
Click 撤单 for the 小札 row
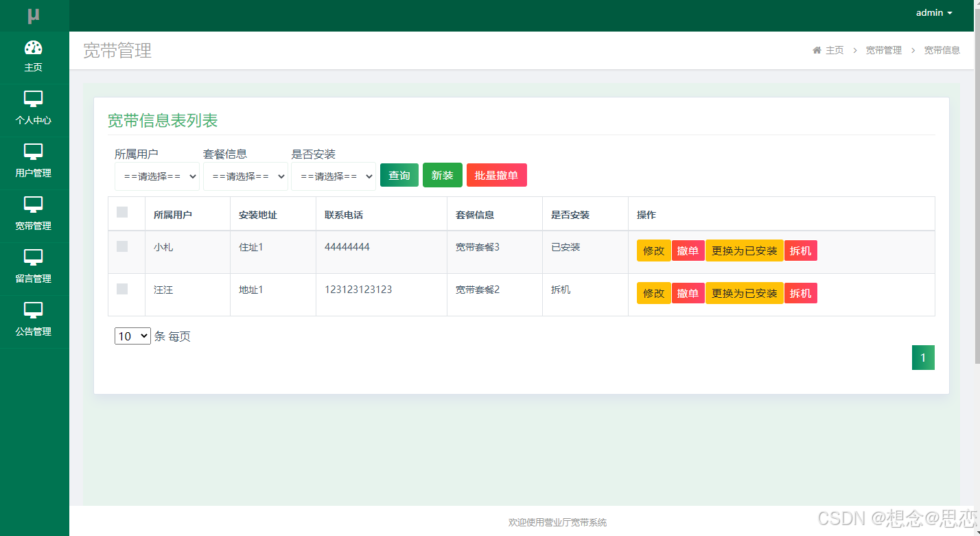[688, 250]
